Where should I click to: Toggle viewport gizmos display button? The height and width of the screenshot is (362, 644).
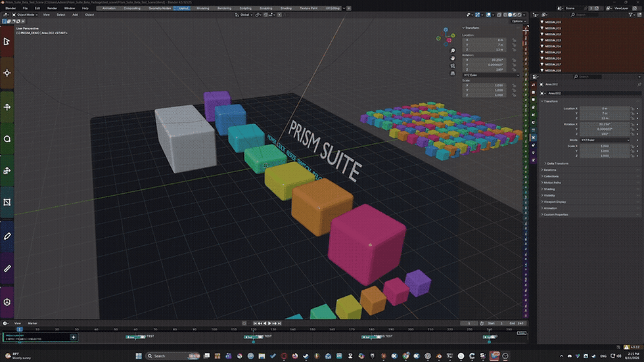pyautogui.click(x=478, y=14)
